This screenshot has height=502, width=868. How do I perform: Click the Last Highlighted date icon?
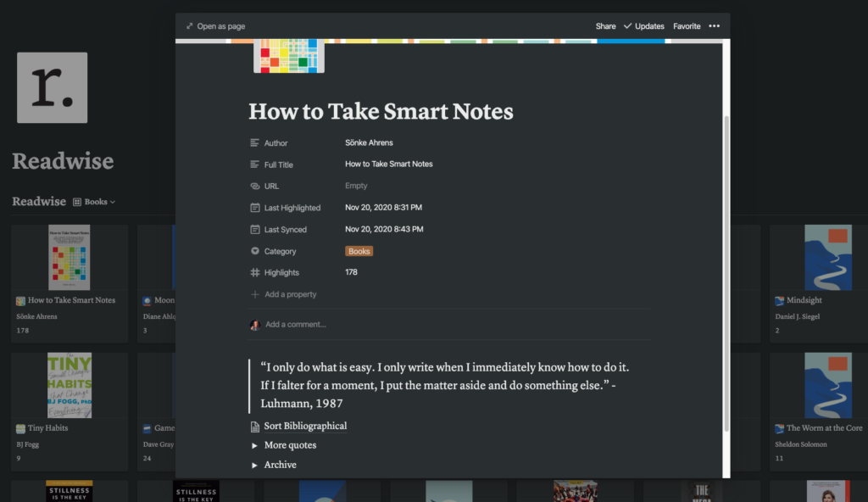(254, 208)
